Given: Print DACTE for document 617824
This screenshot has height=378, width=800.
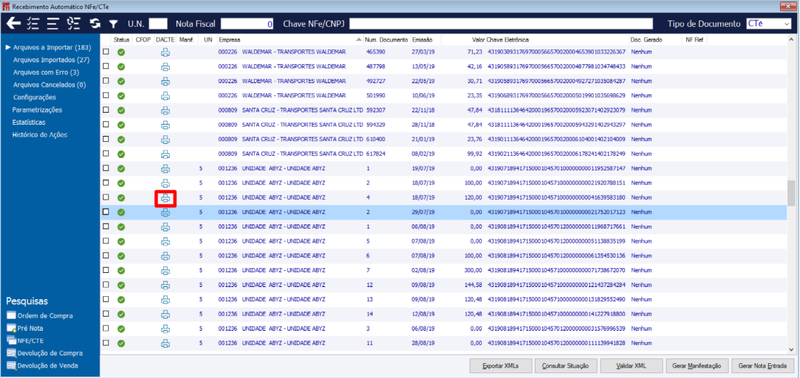Looking at the screenshot, I should coord(165,154).
